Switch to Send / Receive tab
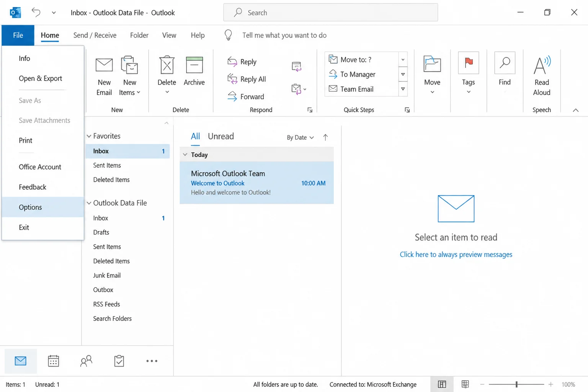This screenshot has height=392, width=588. click(x=95, y=35)
